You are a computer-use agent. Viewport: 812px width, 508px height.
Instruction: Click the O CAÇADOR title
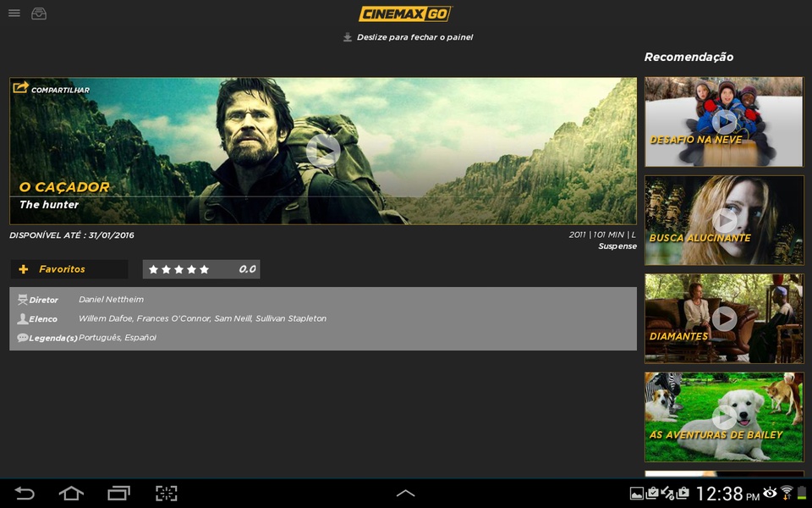click(x=64, y=186)
